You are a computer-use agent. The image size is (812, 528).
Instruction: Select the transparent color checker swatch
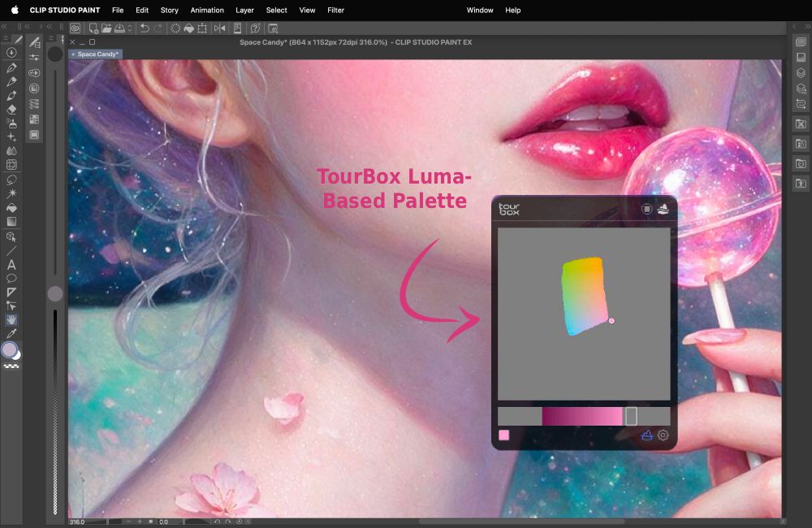11,366
